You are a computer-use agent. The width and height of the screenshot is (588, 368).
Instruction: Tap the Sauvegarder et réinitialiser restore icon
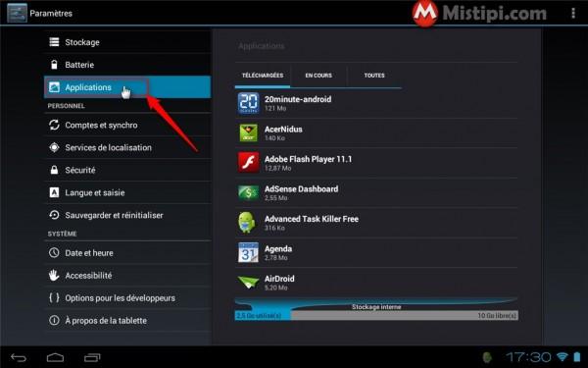point(54,215)
